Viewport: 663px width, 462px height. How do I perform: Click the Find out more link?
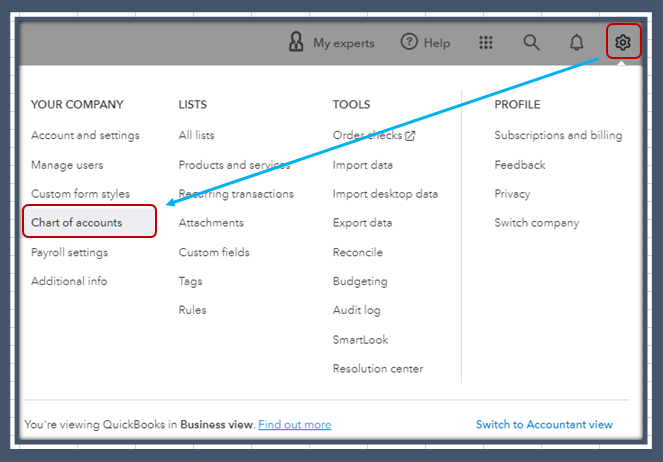click(295, 424)
